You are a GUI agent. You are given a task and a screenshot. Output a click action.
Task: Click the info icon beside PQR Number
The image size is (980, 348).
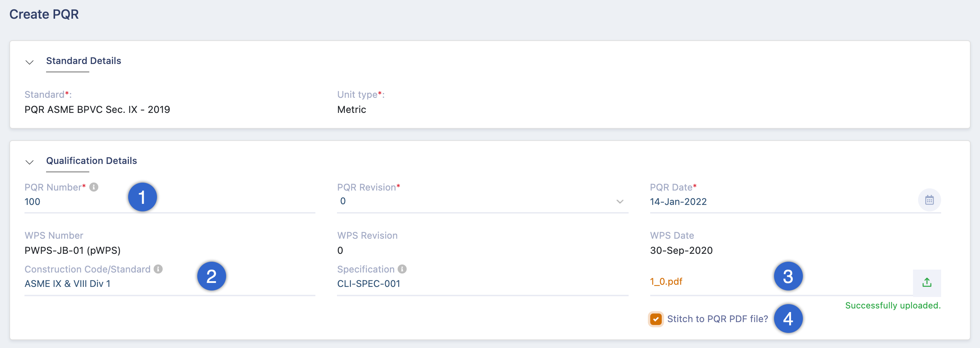[94, 187]
